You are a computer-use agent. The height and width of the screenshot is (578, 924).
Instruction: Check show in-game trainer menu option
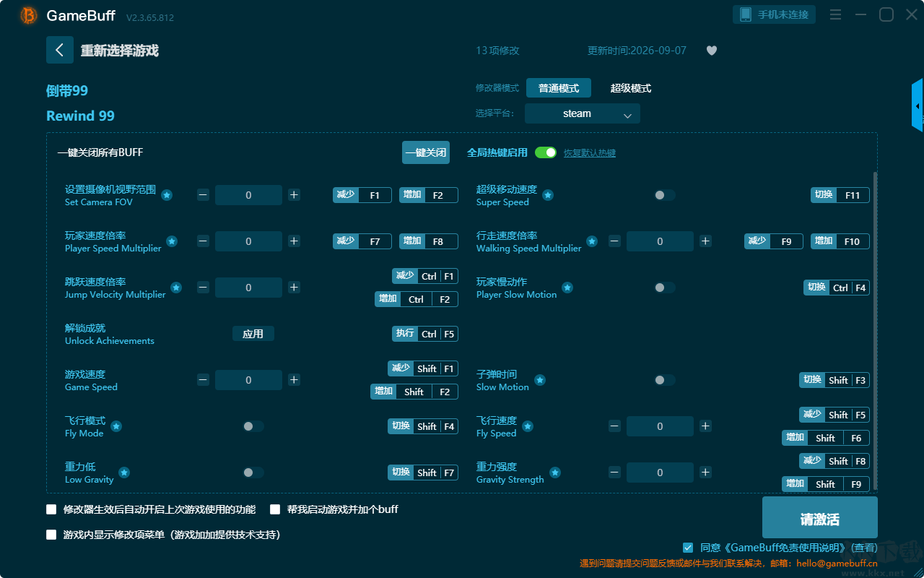coord(51,535)
